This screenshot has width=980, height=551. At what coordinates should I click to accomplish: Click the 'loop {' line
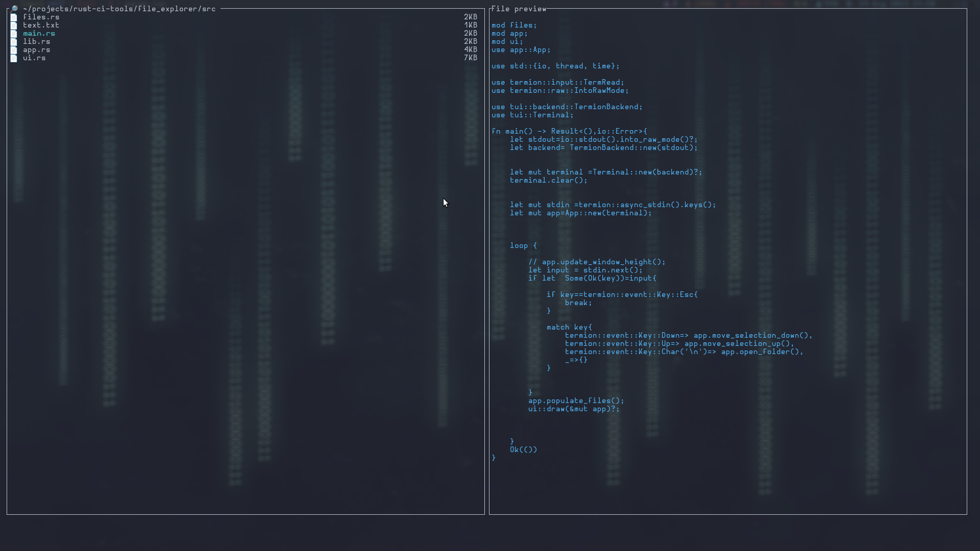(x=523, y=245)
